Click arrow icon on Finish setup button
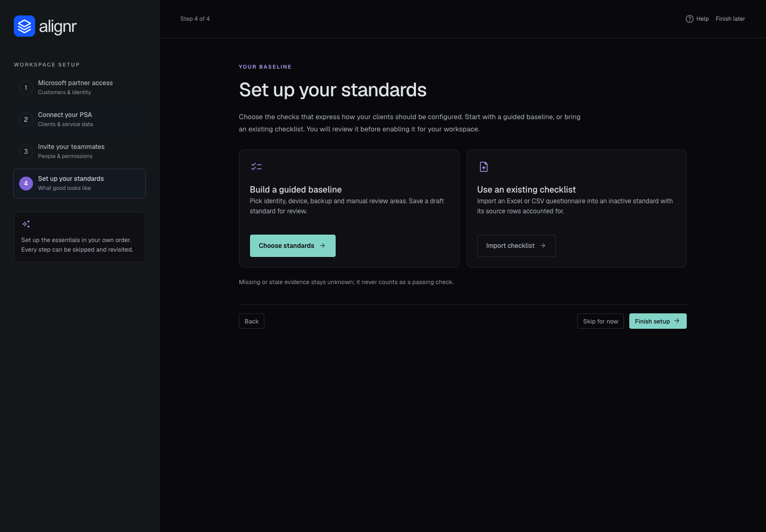766x532 pixels. (x=677, y=321)
